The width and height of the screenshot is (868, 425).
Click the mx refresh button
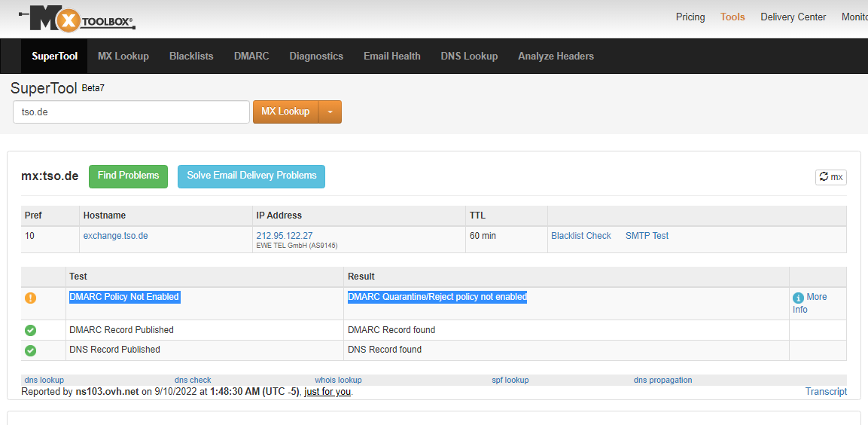coord(831,177)
